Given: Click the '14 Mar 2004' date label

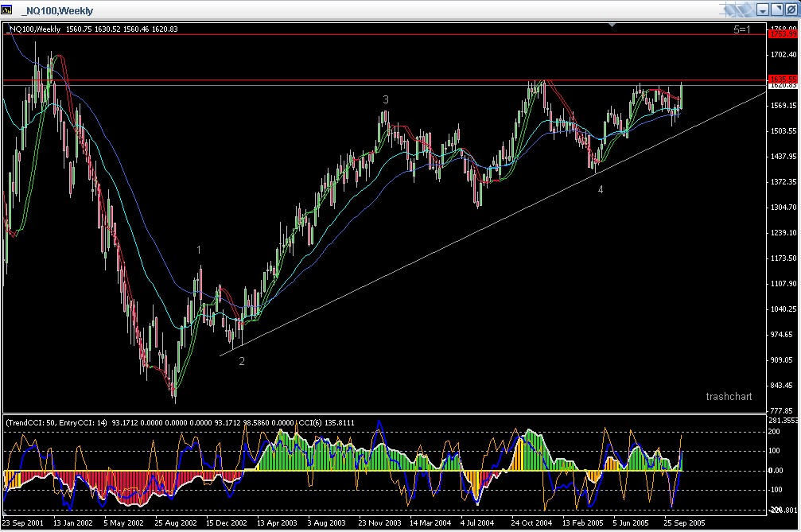Looking at the screenshot, I should coord(430,522).
